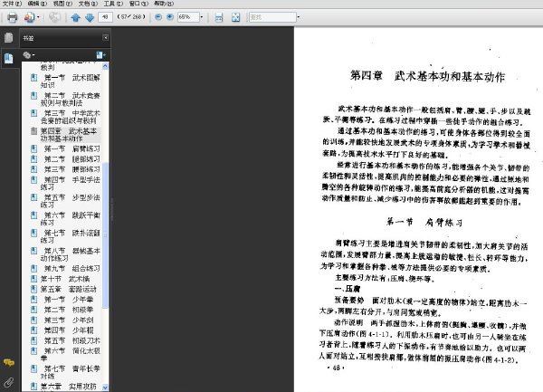Click the bookmarks scrollbar down arrow

click(x=105, y=387)
